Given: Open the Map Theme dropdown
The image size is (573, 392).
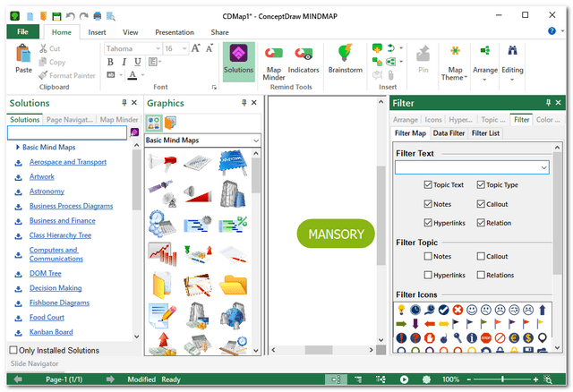Looking at the screenshot, I should coord(455,63).
